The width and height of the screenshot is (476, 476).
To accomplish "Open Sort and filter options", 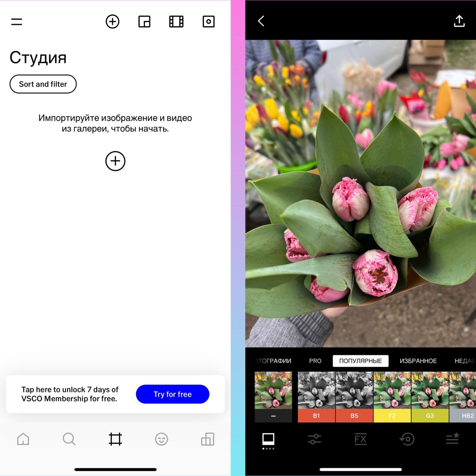I will (43, 84).
